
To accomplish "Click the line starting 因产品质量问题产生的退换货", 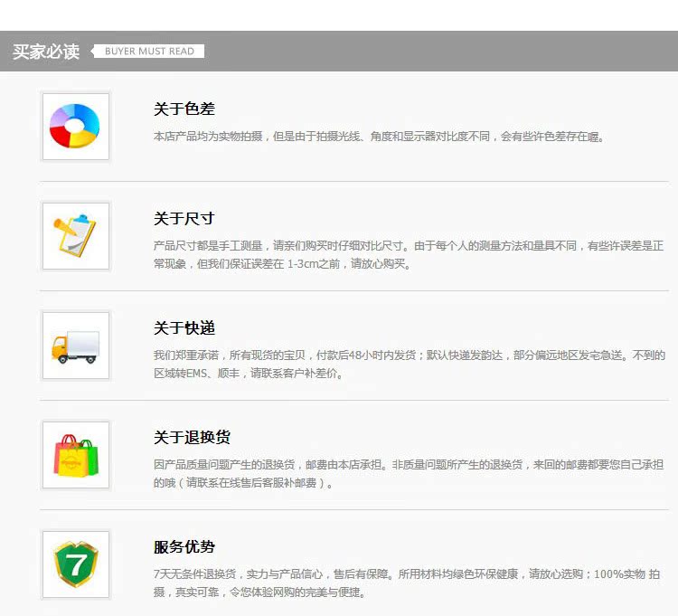I will [x=409, y=465].
